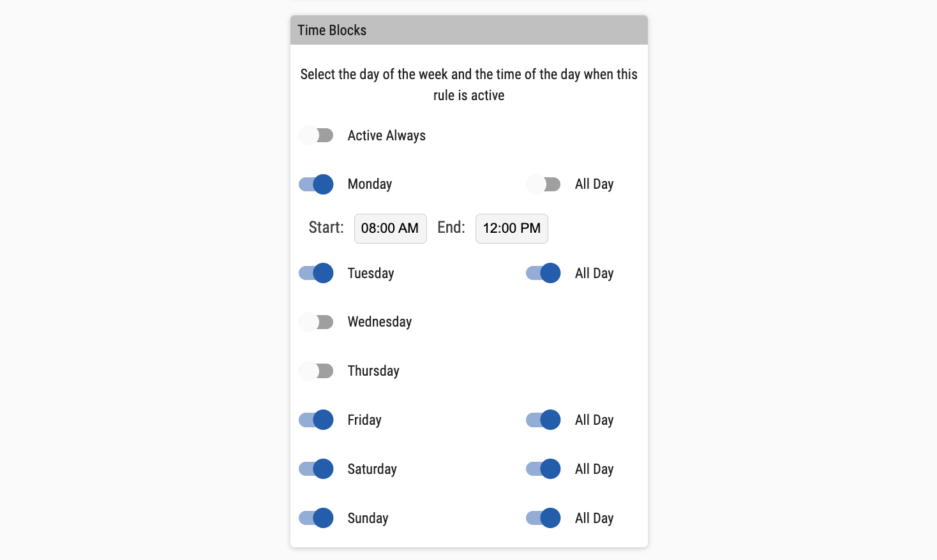Disable the Tuesday toggle
The height and width of the screenshot is (560, 937).
pyautogui.click(x=316, y=273)
